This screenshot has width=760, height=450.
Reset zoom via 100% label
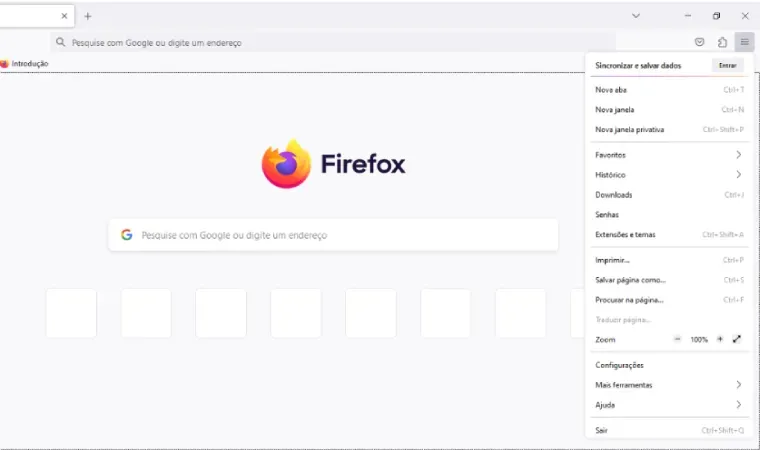pos(699,339)
